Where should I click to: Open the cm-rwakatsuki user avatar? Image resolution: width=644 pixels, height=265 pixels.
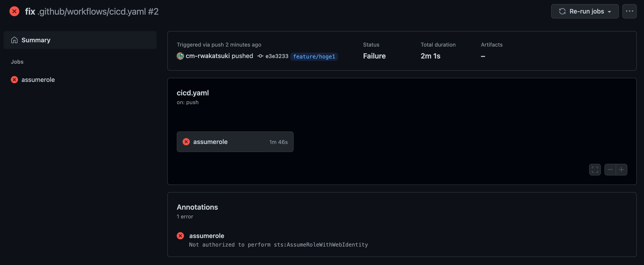click(x=180, y=56)
